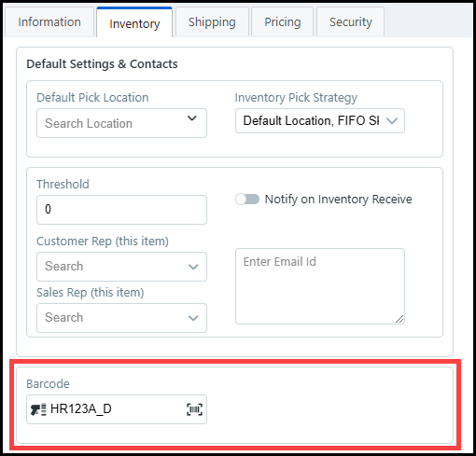Expand the Default Pick Location dropdown arrow
Screen dimensions: 476x456
click(192, 118)
